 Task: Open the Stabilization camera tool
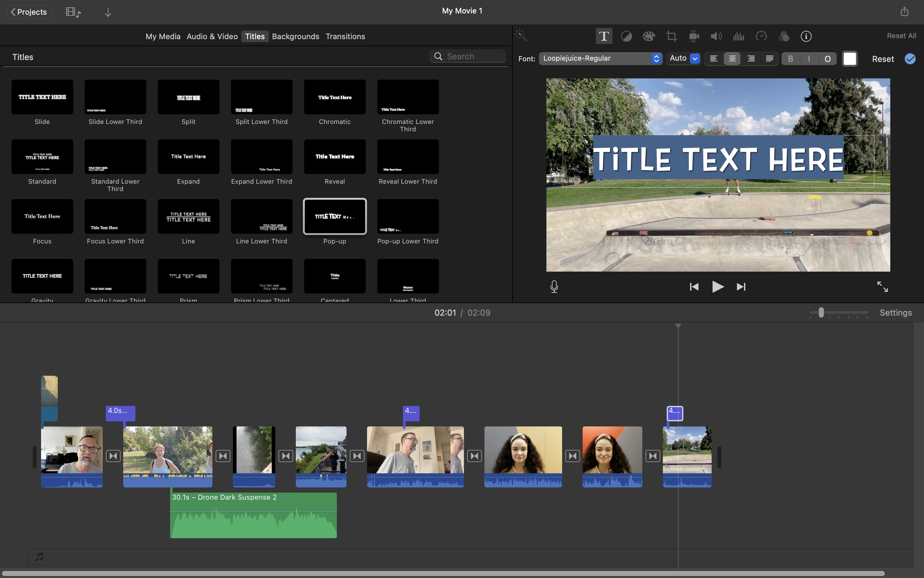(x=694, y=36)
